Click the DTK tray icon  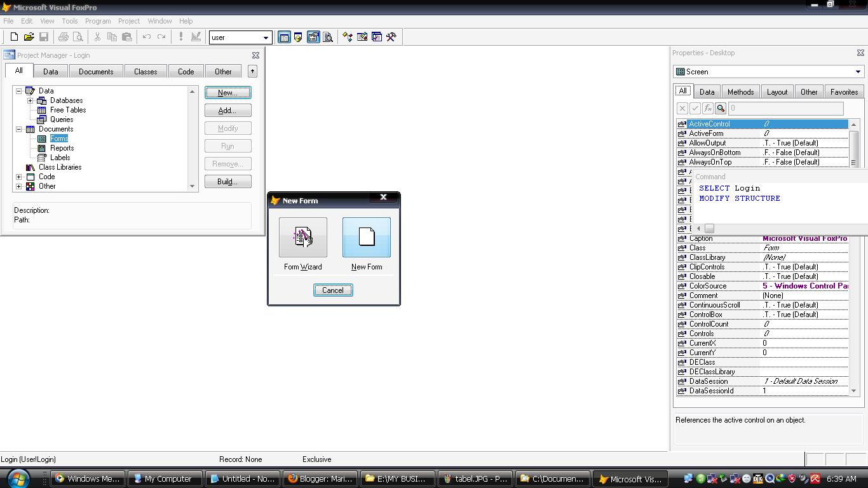coord(757,479)
